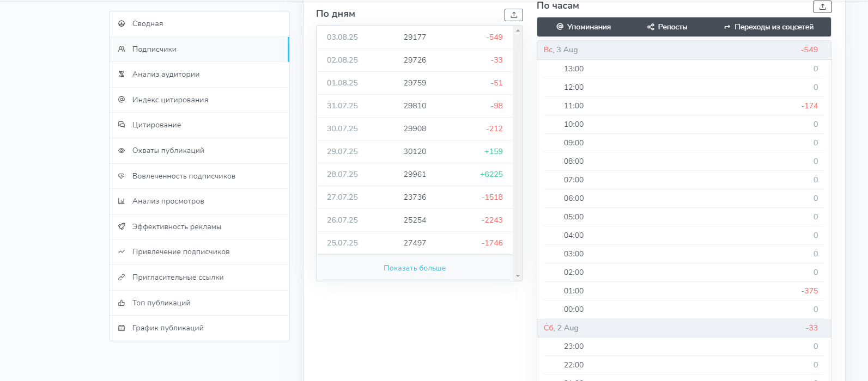Click the hourglass icon beside Анализ аудитории
Image resolution: width=868 pixels, height=381 pixels.
122,74
